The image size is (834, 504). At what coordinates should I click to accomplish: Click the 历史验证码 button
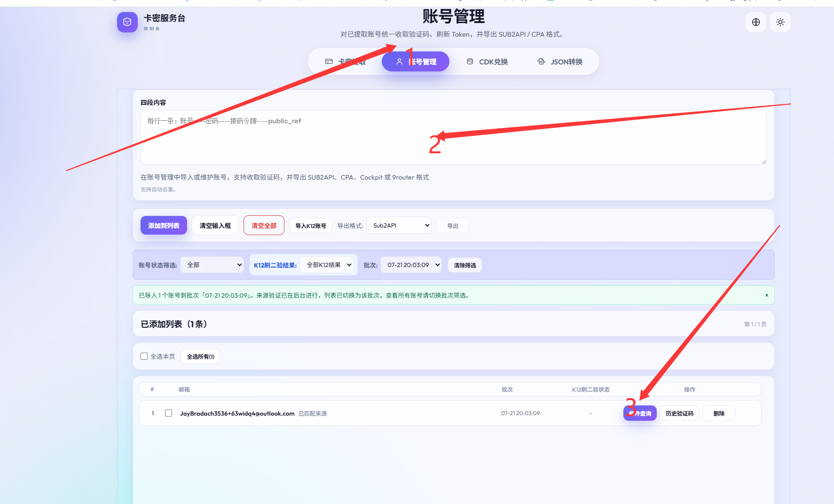pos(679,413)
